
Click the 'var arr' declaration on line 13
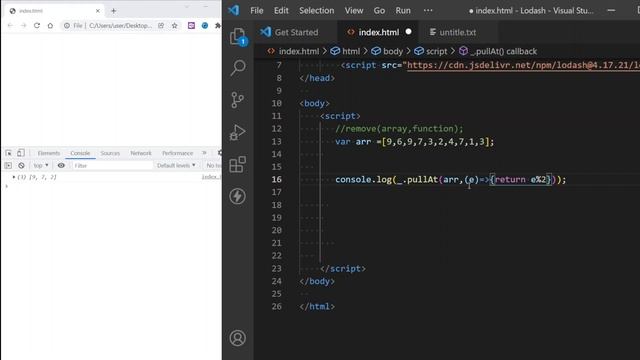click(353, 142)
